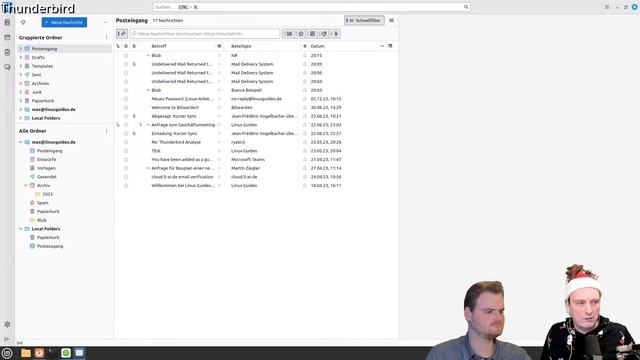The image size is (640, 360).
Task: Expand the Anfrage zum Geschäftsmeeting thread
Action: coord(141,125)
